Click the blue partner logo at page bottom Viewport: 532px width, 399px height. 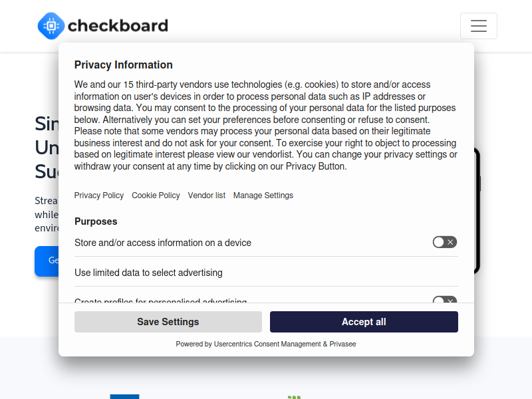[124, 396]
